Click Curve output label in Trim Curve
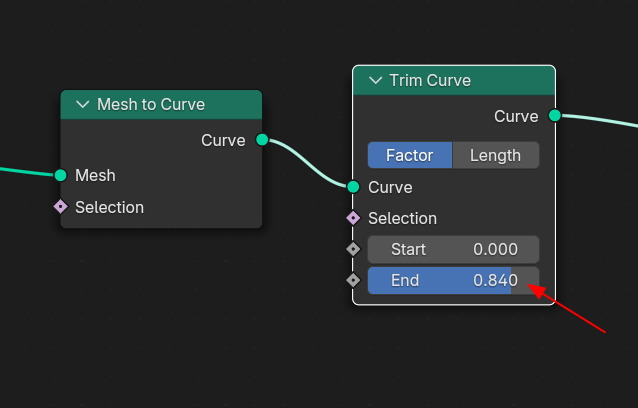 click(516, 116)
